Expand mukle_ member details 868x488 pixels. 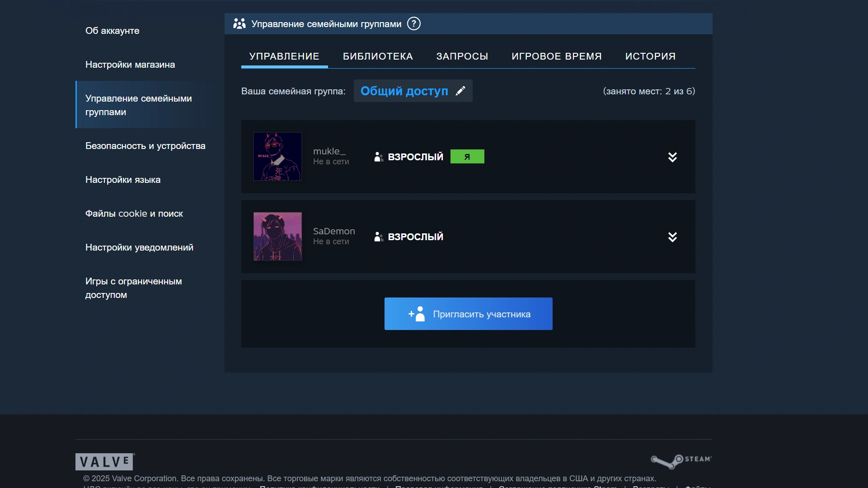click(672, 157)
